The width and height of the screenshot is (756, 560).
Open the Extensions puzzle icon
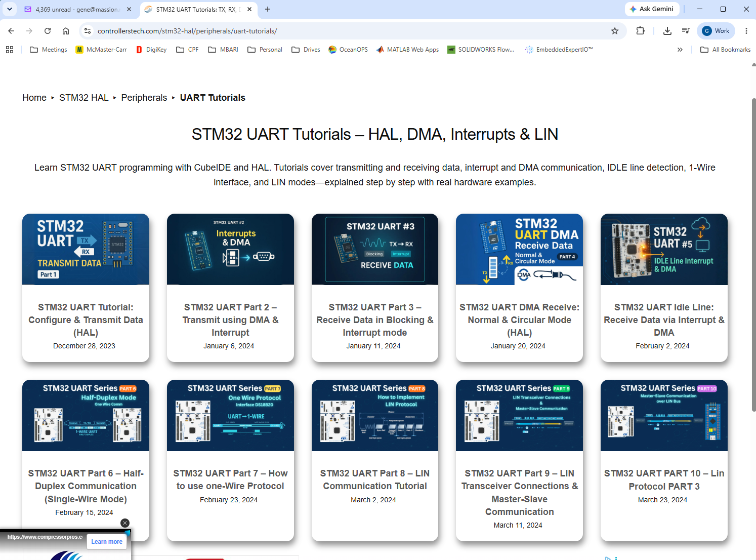coord(641,31)
